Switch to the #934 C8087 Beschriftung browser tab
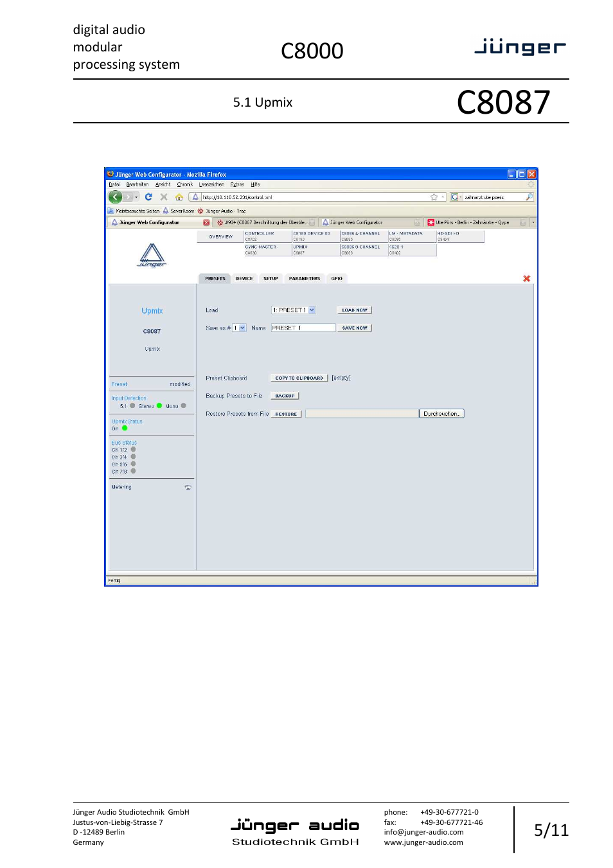 click(x=265, y=223)
